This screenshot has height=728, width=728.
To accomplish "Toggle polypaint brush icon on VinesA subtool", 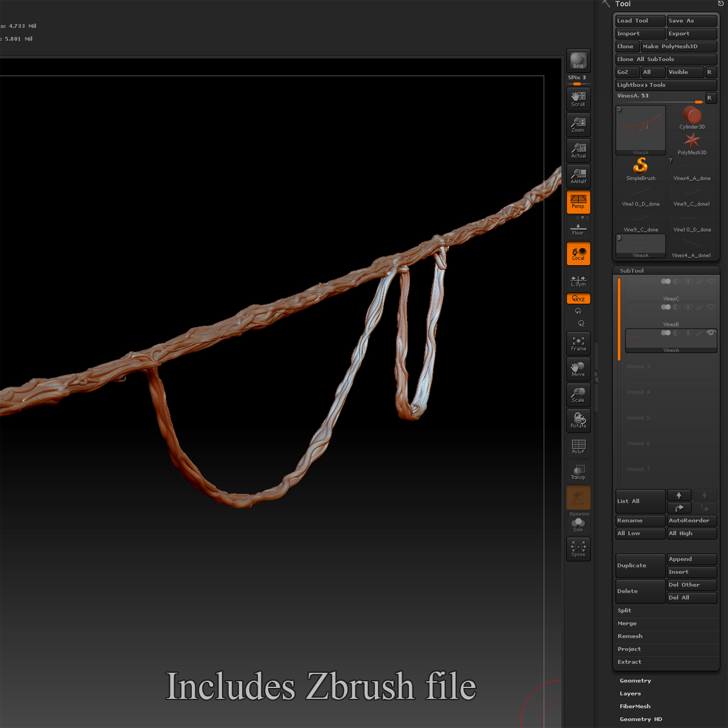I will click(699, 332).
